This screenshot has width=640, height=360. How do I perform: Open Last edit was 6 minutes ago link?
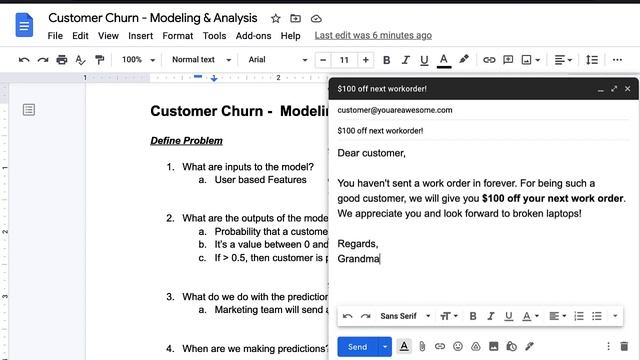(x=373, y=36)
